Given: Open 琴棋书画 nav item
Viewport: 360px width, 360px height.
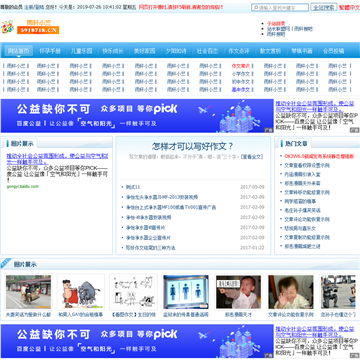Looking at the screenshot, I should point(302,51).
